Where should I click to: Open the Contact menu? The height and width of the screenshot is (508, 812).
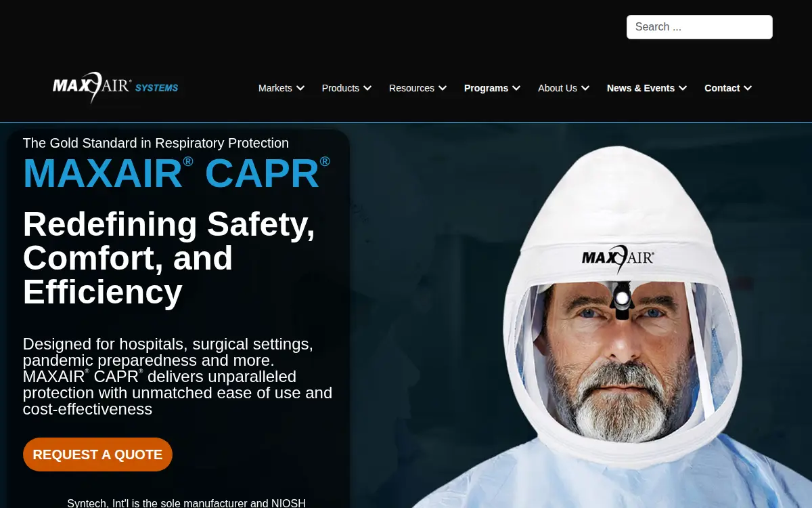pyautogui.click(x=722, y=88)
